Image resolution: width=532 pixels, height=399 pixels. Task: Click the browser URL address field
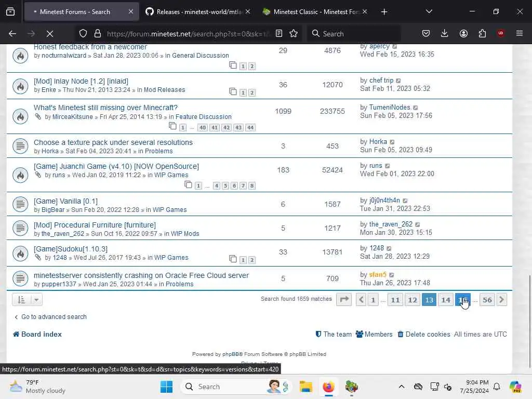point(188,34)
